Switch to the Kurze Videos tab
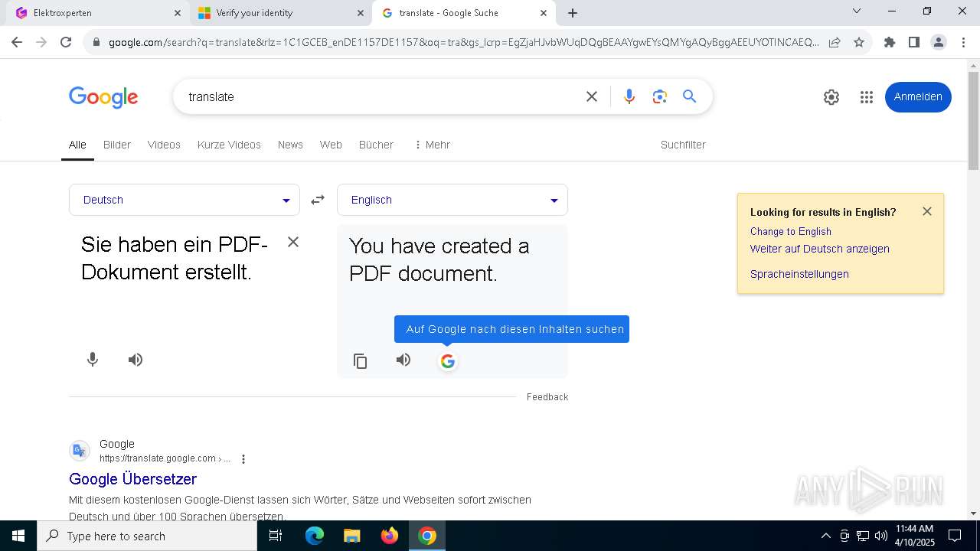This screenshot has width=980, height=551. [229, 145]
